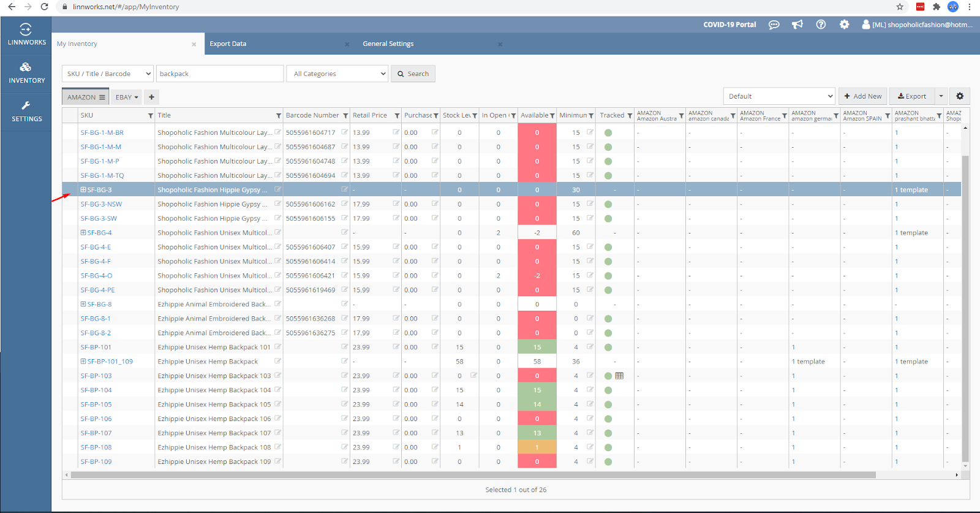980x513 pixels.
Task: Open Inventory in the sidebar
Action: [x=26, y=73]
